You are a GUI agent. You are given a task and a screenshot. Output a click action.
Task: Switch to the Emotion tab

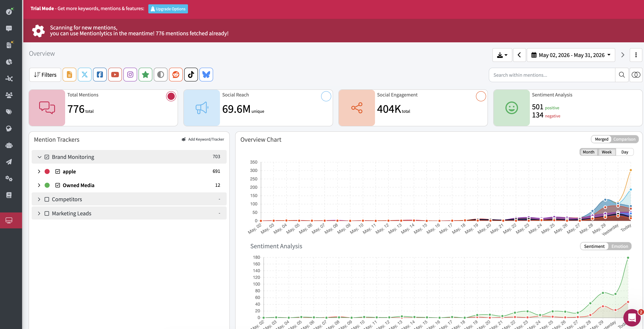[620, 246]
